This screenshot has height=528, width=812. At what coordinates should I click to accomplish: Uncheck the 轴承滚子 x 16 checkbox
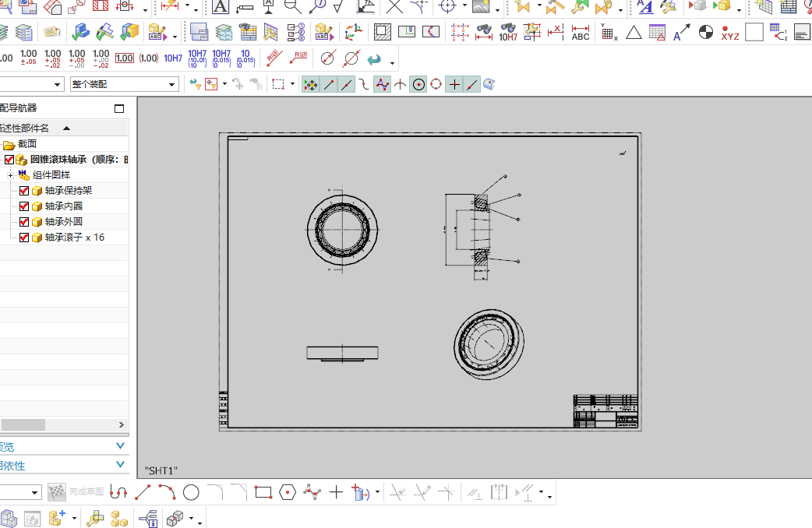coord(24,237)
